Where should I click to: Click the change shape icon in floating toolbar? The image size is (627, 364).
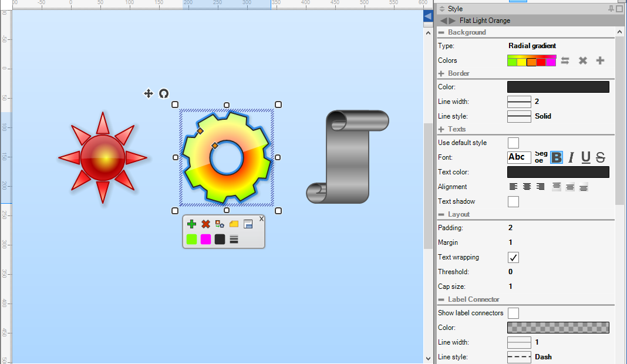tap(220, 224)
